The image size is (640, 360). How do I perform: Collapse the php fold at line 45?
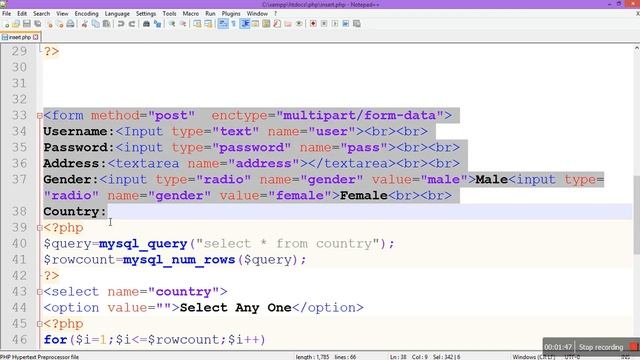pyautogui.click(x=40, y=324)
